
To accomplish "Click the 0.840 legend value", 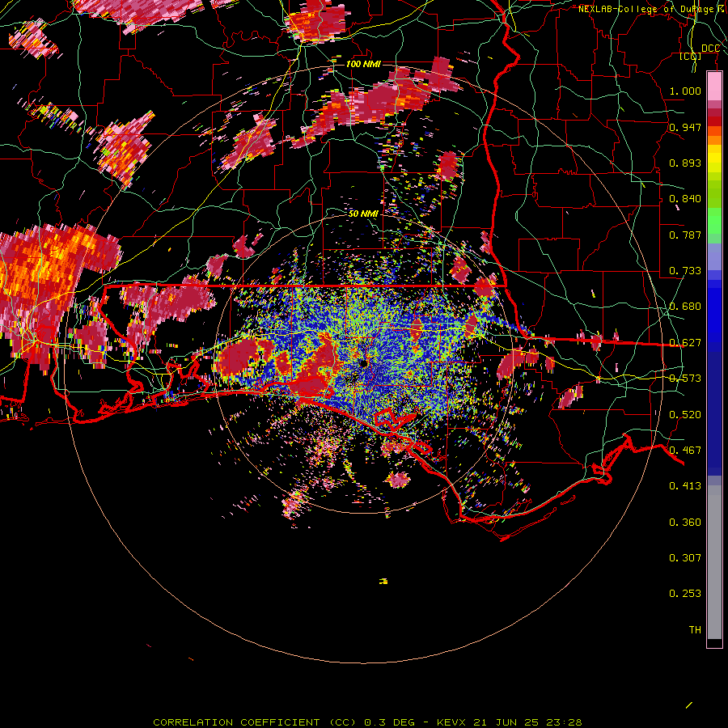I will click(x=685, y=199).
